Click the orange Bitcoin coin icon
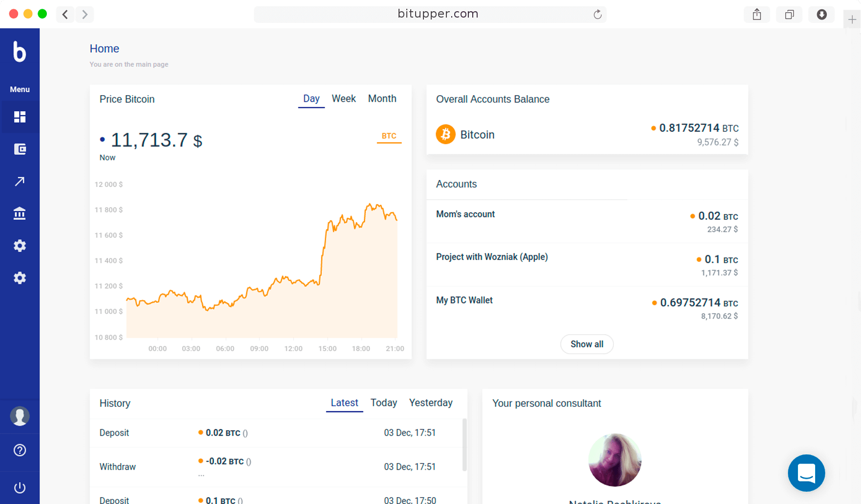This screenshot has width=861, height=504. click(445, 134)
